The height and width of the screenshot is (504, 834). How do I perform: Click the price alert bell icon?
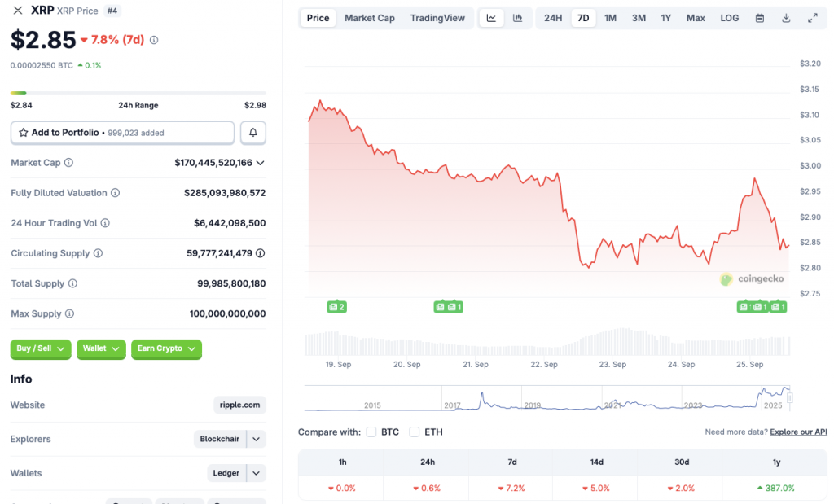(x=253, y=133)
